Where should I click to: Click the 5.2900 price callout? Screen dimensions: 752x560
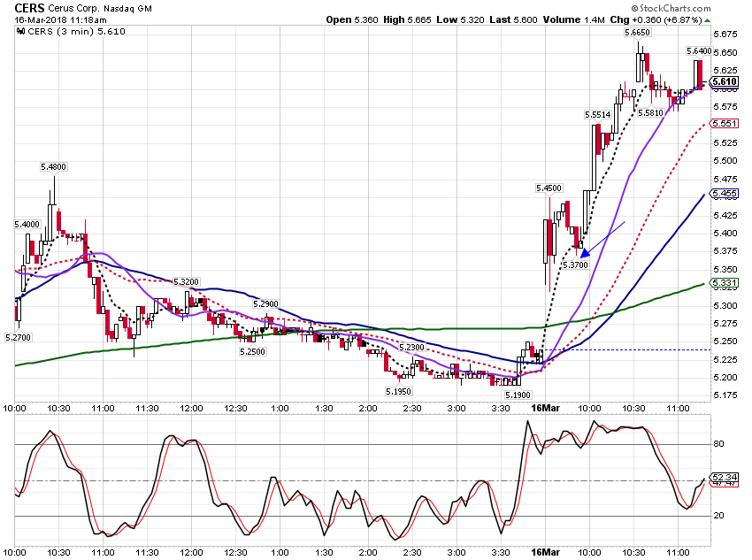[265, 304]
